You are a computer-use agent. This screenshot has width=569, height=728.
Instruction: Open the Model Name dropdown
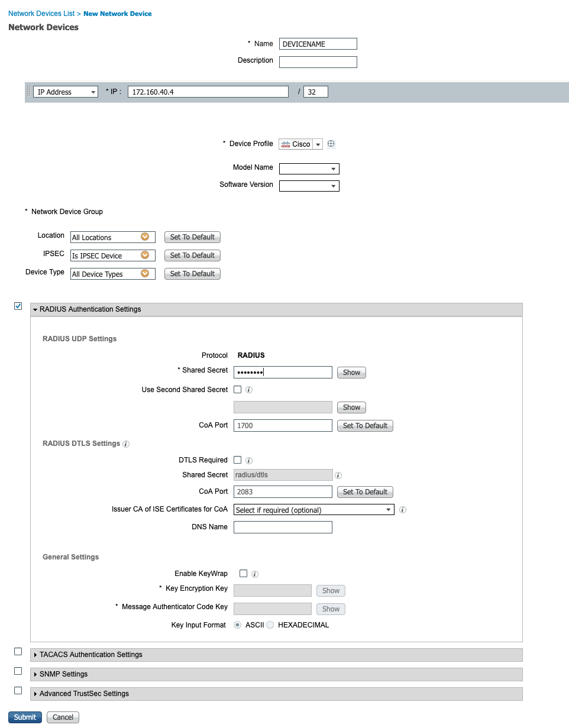pos(334,169)
